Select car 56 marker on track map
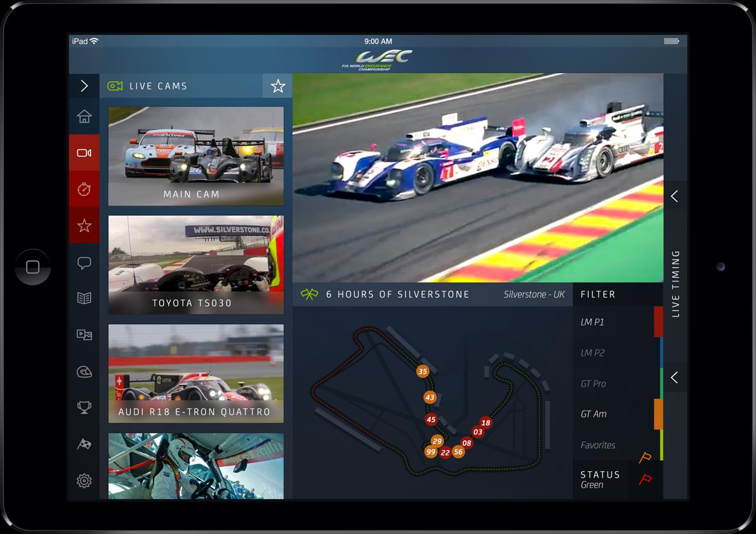The image size is (756, 534). (458, 452)
